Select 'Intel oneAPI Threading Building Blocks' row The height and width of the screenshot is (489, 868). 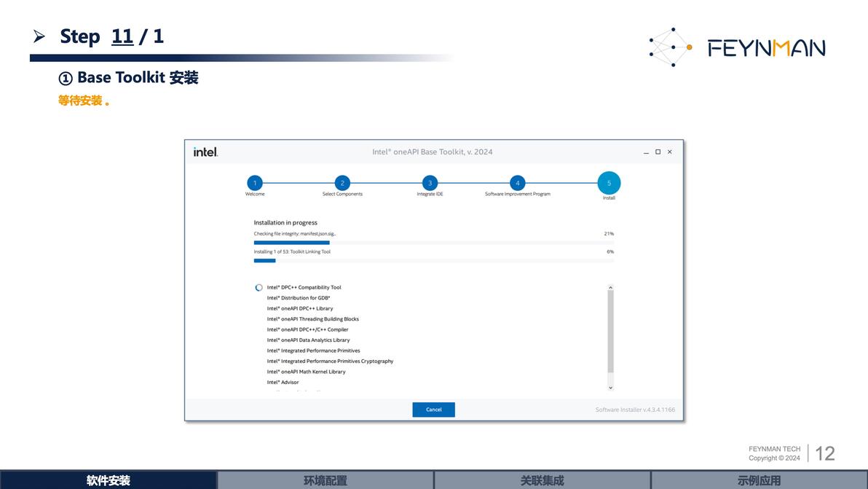coord(313,319)
